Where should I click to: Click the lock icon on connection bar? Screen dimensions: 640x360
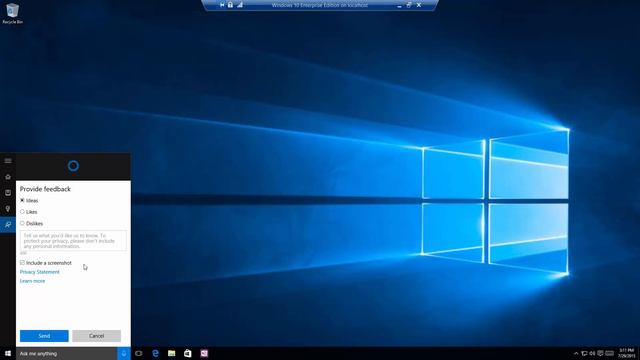click(231, 5)
